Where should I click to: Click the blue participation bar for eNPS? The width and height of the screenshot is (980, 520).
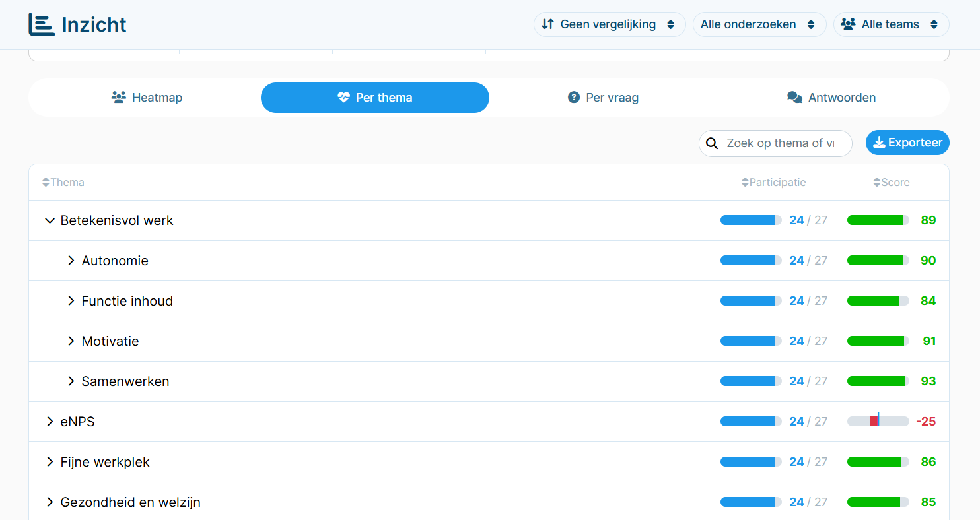click(x=751, y=421)
